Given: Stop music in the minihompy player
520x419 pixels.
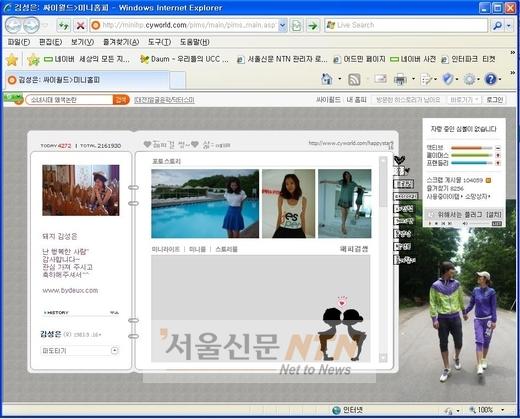Looking at the screenshot, I should pyautogui.click(x=437, y=224).
